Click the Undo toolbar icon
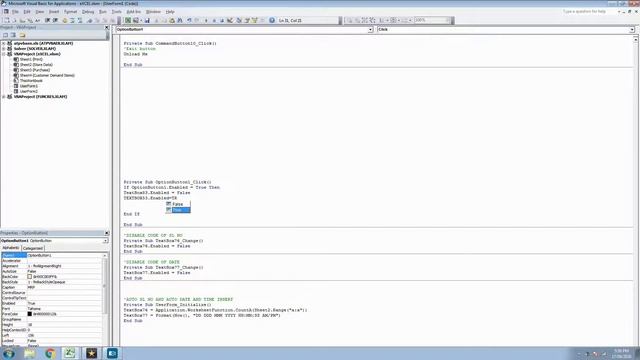This screenshot has height=360, width=640. 189,20
